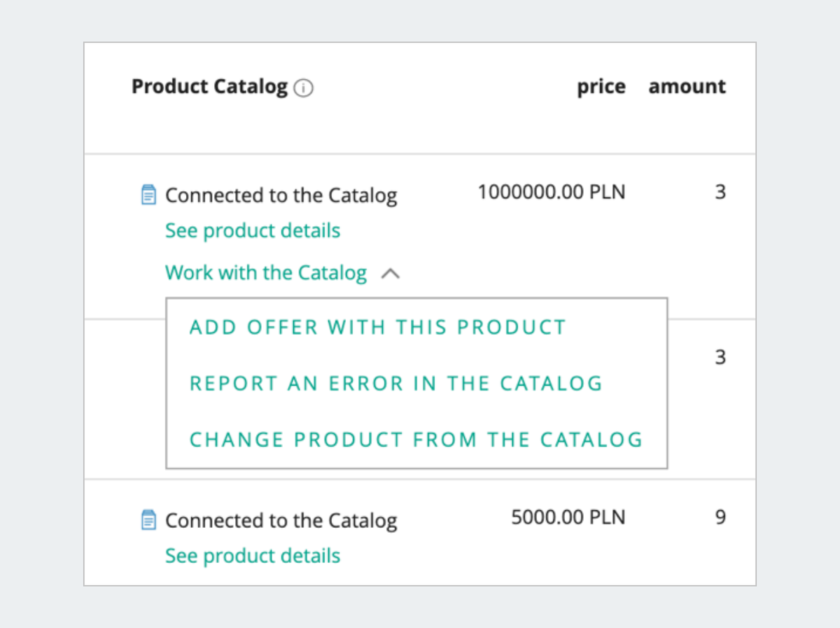Click the 'Product Catalog' column header
This screenshot has width=840, height=628.
[209, 87]
